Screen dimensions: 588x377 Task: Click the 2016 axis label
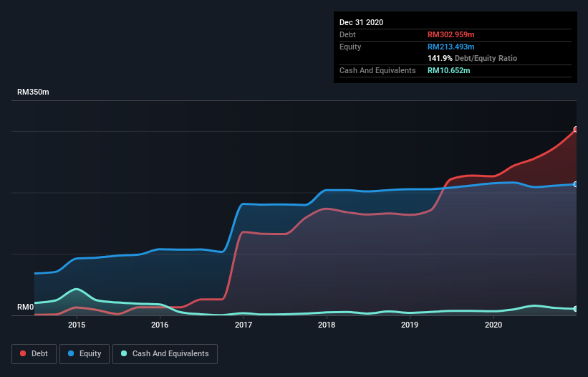tap(160, 325)
